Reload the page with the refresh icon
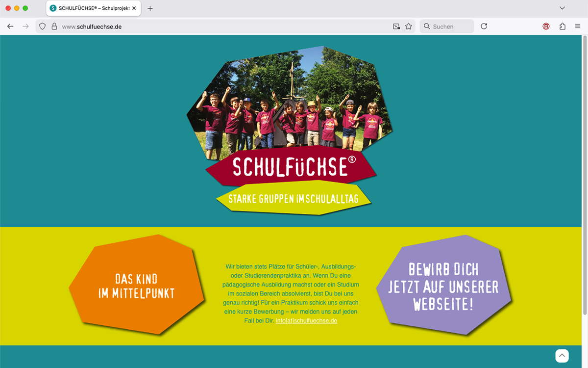Image resolution: width=588 pixels, height=368 pixels. point(484,26)
